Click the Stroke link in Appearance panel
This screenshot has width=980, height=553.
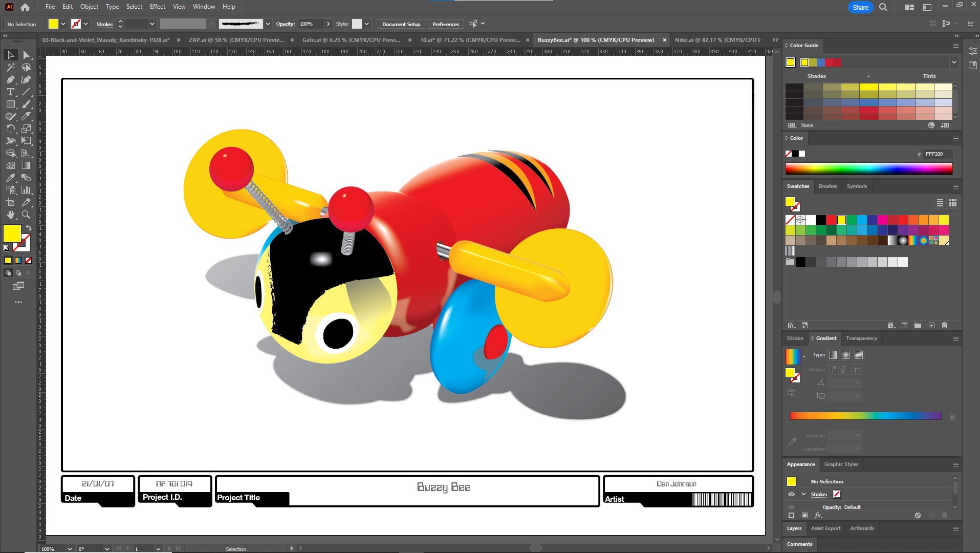point(819,494)
